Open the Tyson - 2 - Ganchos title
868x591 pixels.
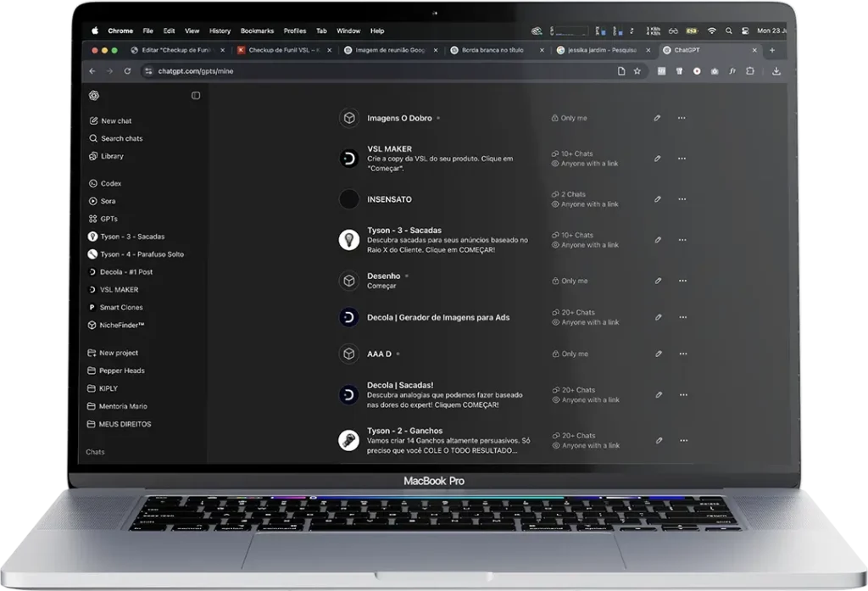pyautogui.click(x=404, y=431)
